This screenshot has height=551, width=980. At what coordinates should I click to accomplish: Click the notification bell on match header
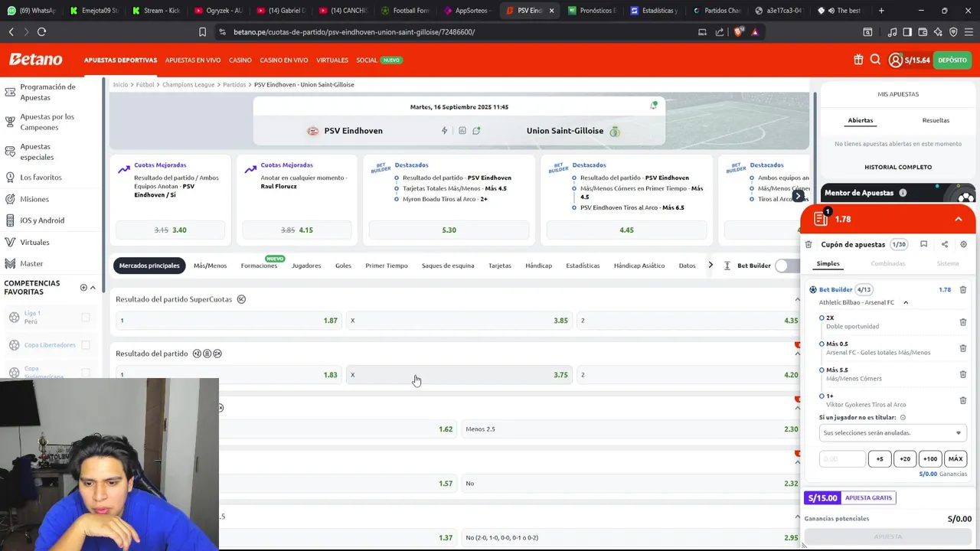[654, 106]
